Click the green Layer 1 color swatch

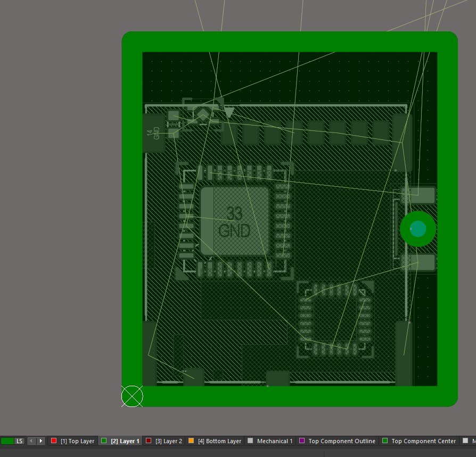click(104, 441)
